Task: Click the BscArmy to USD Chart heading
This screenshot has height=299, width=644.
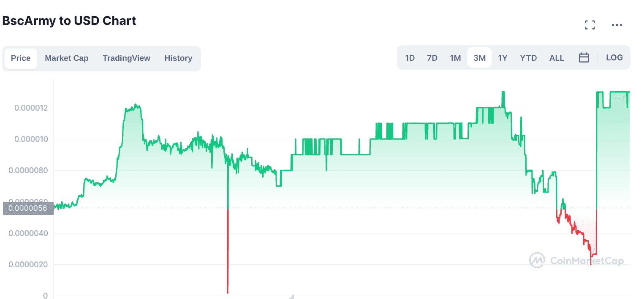Action: click(69, 21)
